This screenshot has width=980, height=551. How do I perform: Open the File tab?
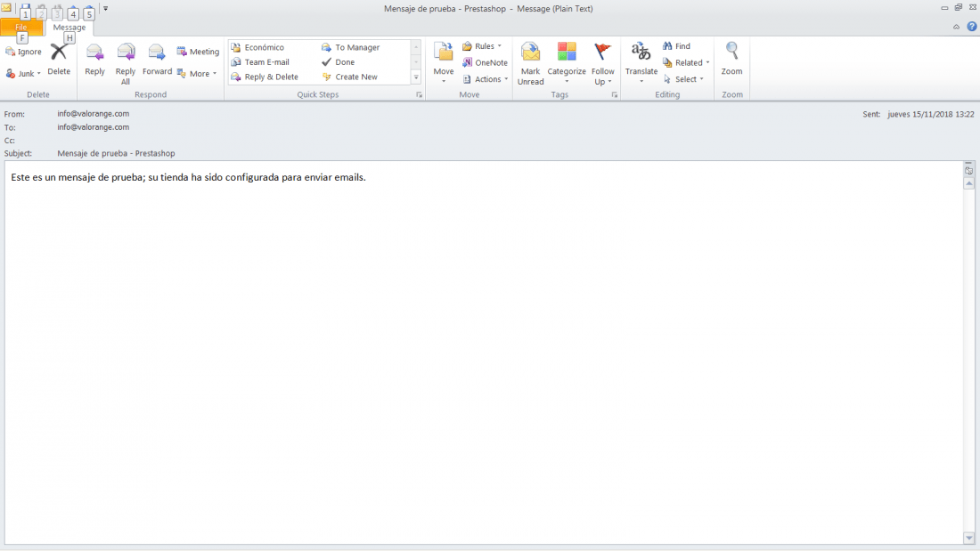pos(22,28)
